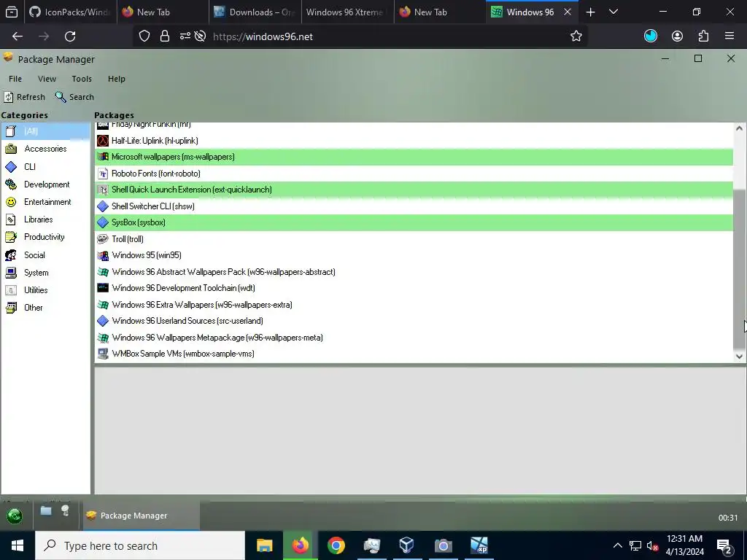Viewport: 747px width, 560px height.
Task: Click the Troll package face icon
Action: 103,239
